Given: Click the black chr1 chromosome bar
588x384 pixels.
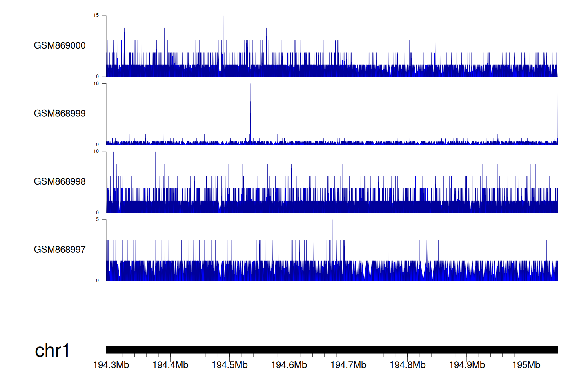Looking at the screenshot, I should point(332,350).
